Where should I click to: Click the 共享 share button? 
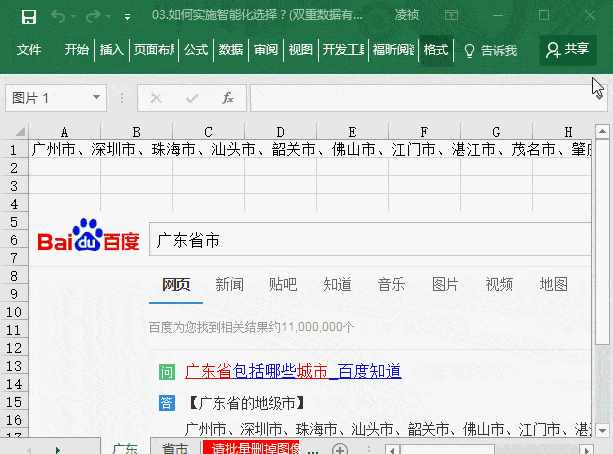(x=568, y=49)
